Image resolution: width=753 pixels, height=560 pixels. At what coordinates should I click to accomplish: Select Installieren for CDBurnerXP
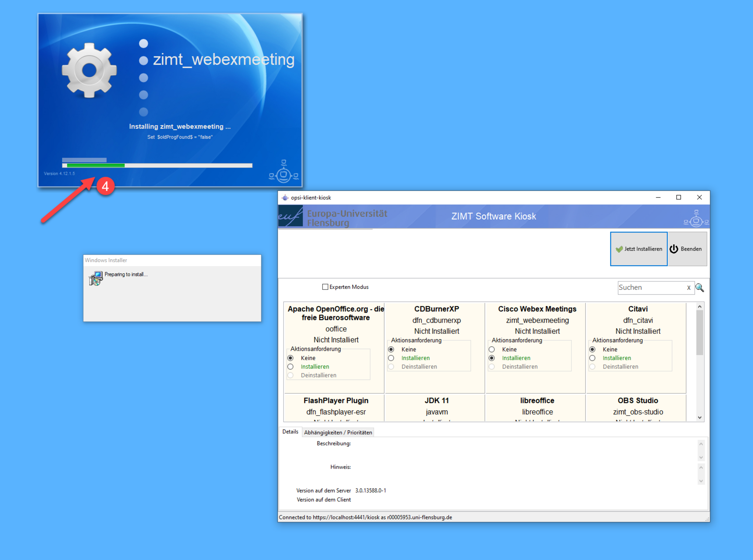point(391,358)
